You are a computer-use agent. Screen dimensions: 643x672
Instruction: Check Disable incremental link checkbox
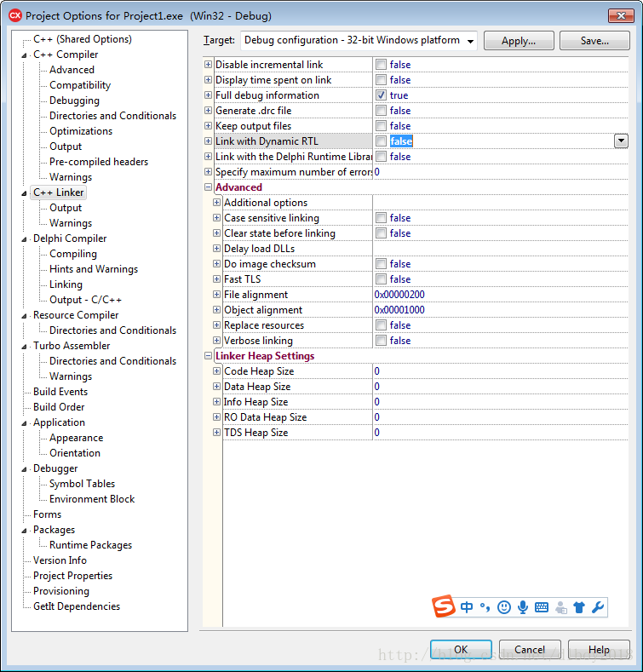pyautogui.click(x=381, y=64)
